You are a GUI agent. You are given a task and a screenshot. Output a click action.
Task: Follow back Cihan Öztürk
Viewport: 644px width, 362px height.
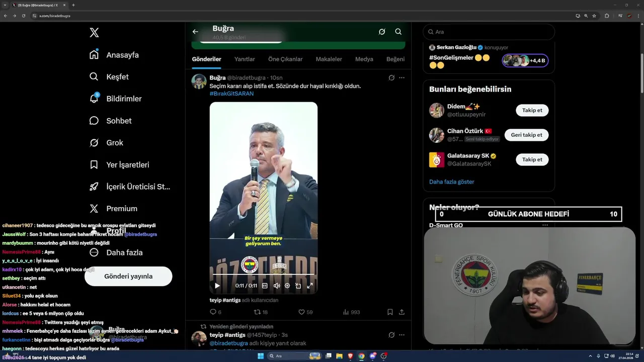526,135
